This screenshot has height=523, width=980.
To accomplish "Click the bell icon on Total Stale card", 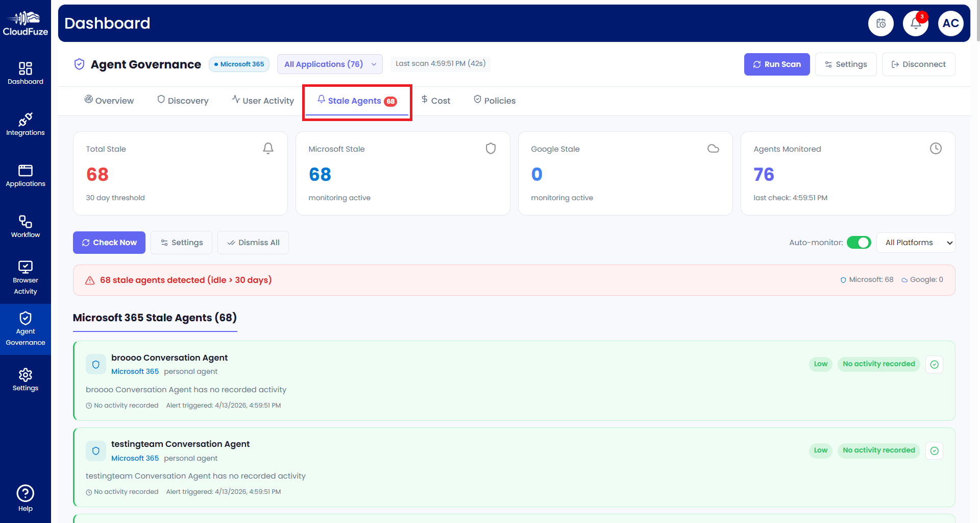I will [x=268, y=149].
